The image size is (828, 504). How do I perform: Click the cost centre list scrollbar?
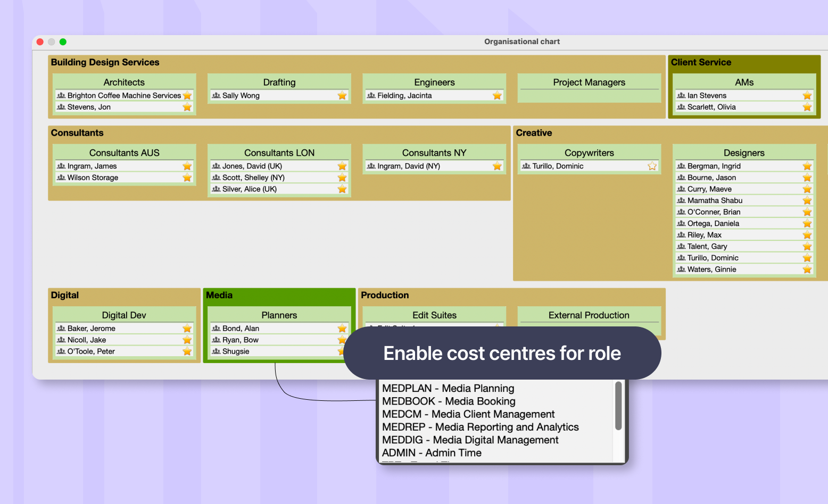(x=618, y=406)
